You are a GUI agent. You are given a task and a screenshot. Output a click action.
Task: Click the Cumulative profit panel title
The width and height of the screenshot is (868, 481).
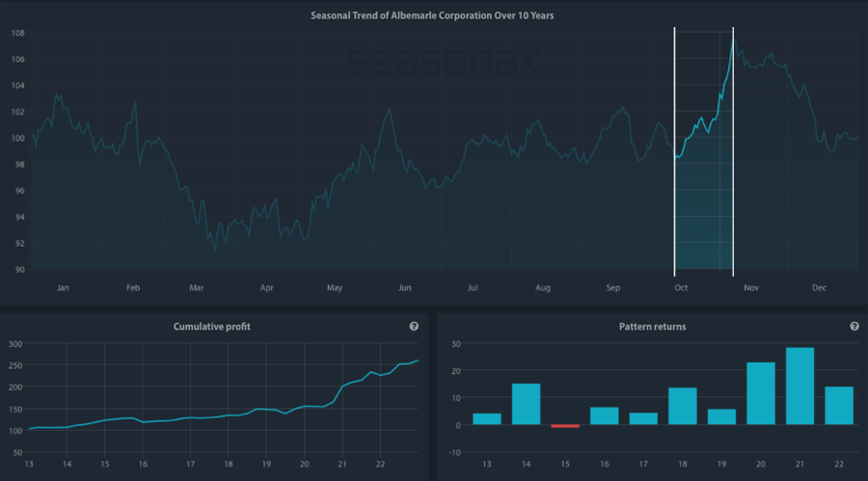click(x=212, y=327)
